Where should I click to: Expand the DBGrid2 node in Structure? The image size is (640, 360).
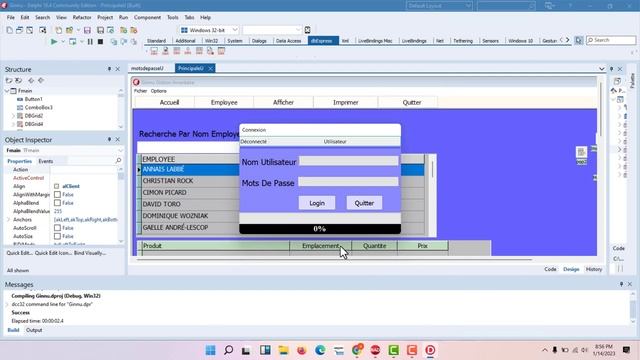click(x=13, y=116)
